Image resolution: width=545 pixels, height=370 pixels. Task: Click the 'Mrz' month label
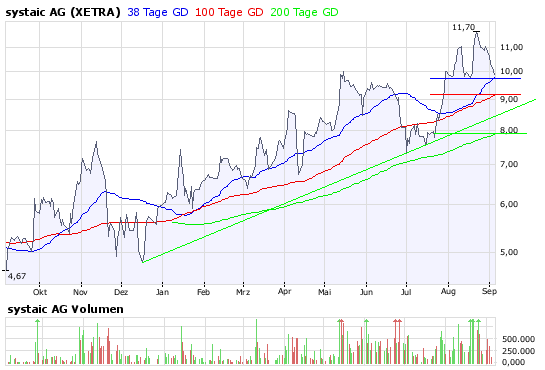243,292
